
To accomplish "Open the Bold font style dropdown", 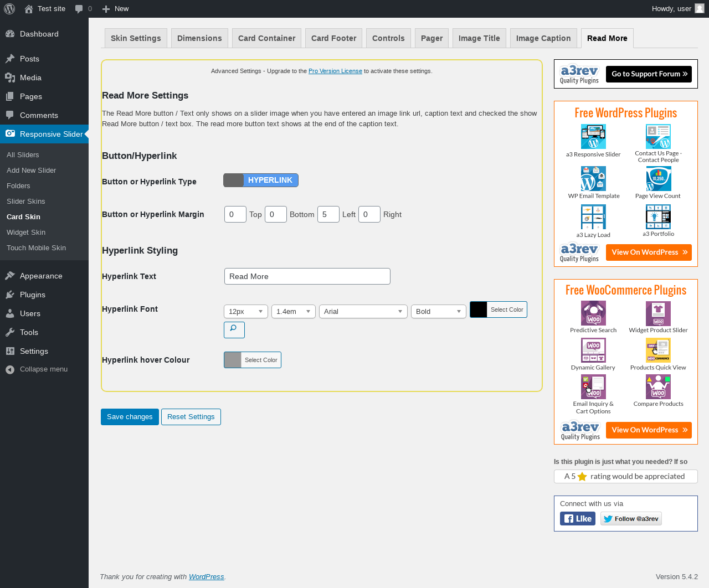I will (439, 312).
